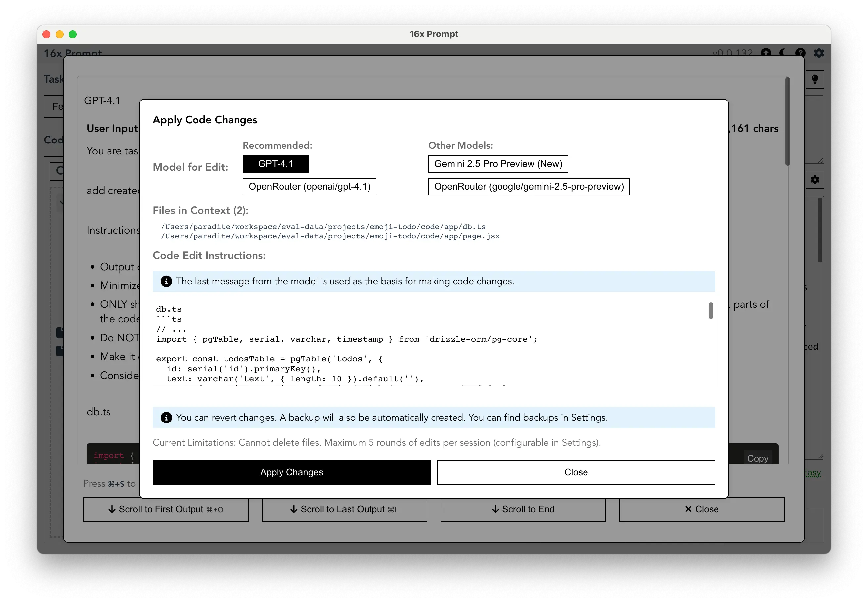868x603 pixels.
Task: Copy the code block with Copy button
Action: pyautogui.click(x=758, y=458)
